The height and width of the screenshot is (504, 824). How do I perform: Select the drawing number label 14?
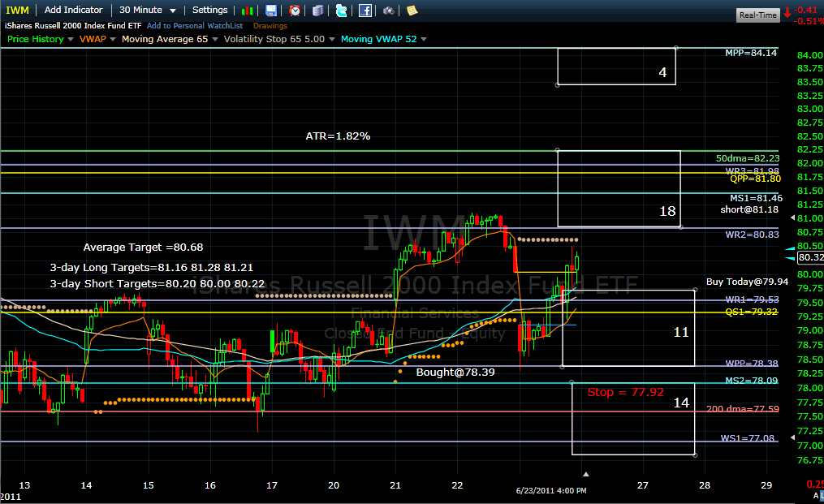click(681, 403)
